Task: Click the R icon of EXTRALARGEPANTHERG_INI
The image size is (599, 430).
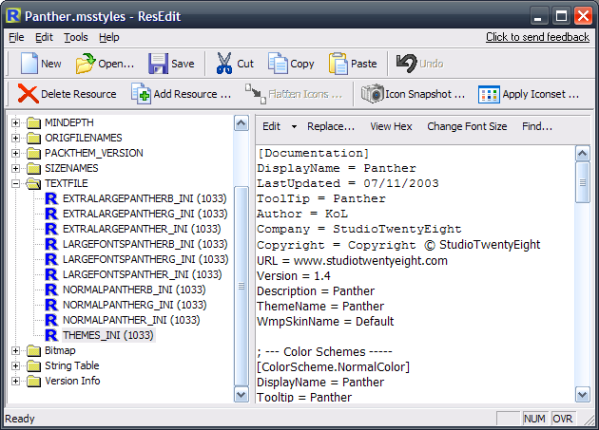Action: pyautogui.click(x=51, y=213)
